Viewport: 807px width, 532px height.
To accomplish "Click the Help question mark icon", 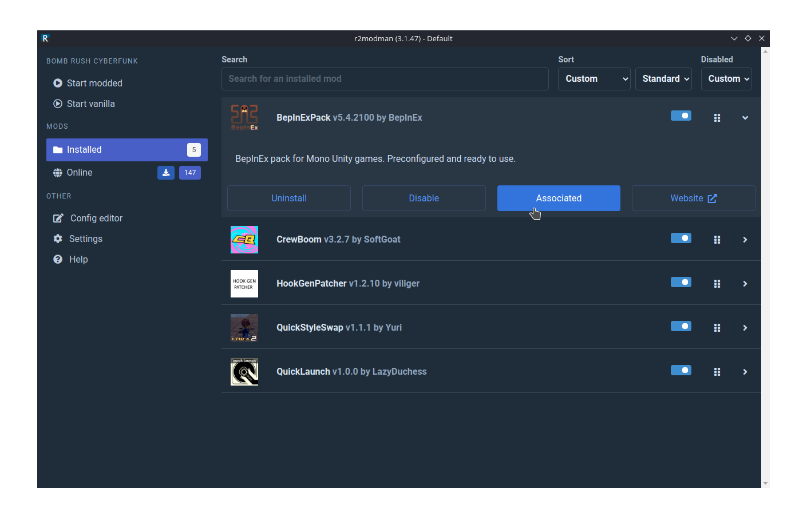I will 58,259.
